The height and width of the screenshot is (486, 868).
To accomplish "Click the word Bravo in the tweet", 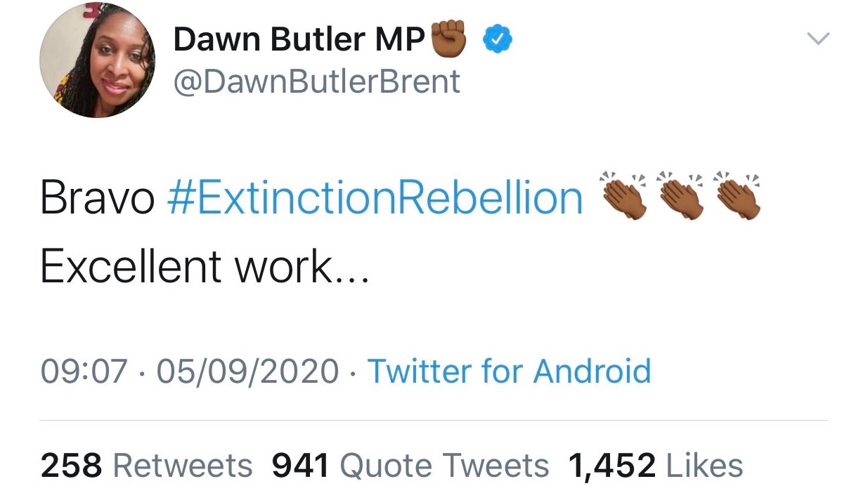I will [x=97, y=199].
